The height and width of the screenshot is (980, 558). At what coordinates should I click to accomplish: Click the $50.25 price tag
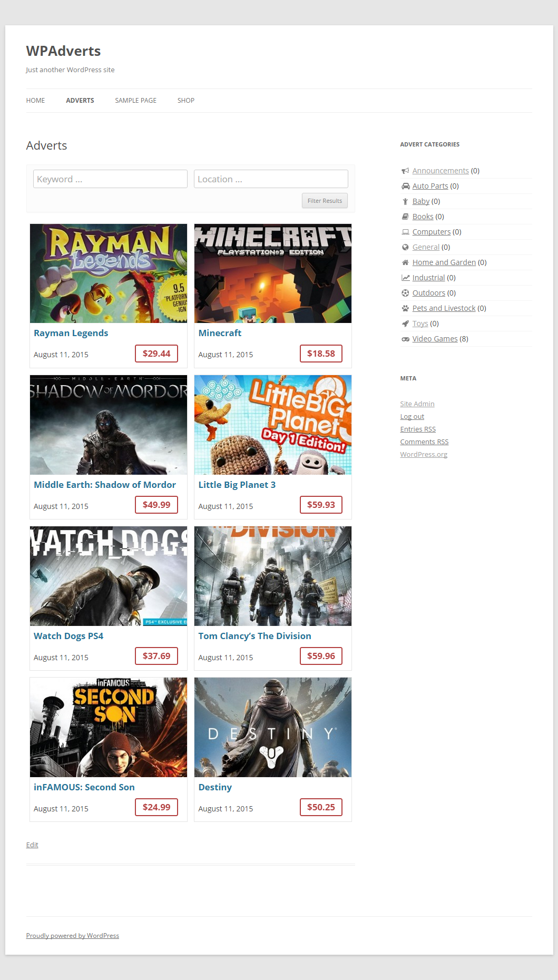(321, 807)
